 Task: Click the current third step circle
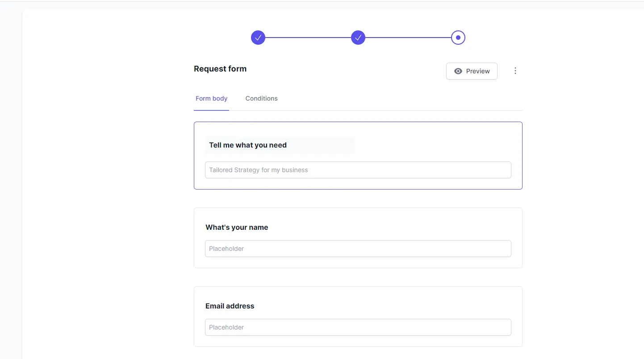(458, 38)
